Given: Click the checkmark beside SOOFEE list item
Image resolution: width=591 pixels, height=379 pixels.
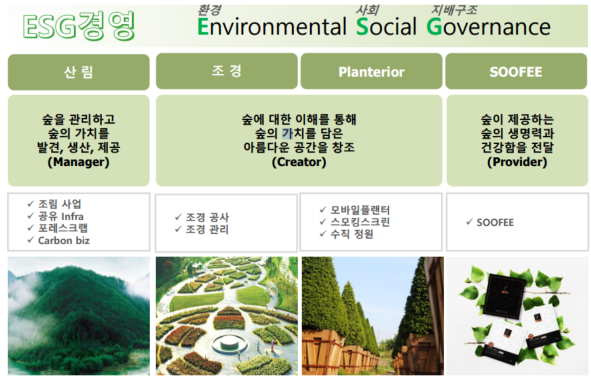Looking at the screenshot, I should [x=469, y=222].
